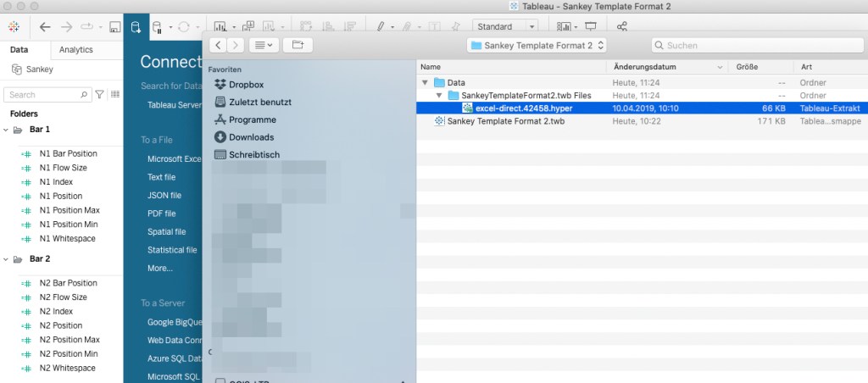Open the Sankey Template Format 2 path dropdown
The image size is (868, 383).
click(537, 46)
